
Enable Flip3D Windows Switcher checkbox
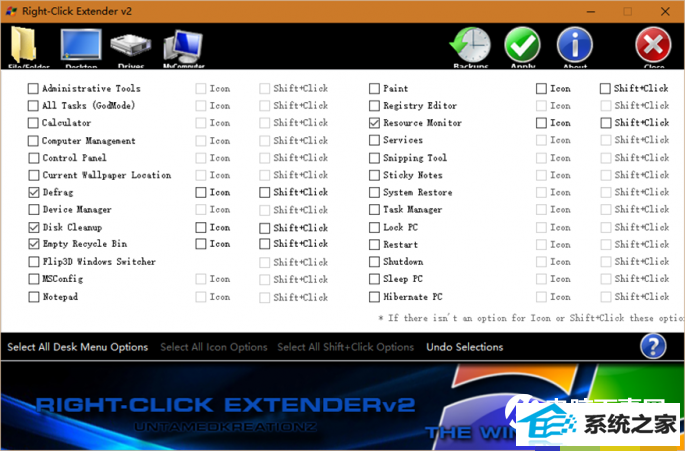tap(34, 262)
